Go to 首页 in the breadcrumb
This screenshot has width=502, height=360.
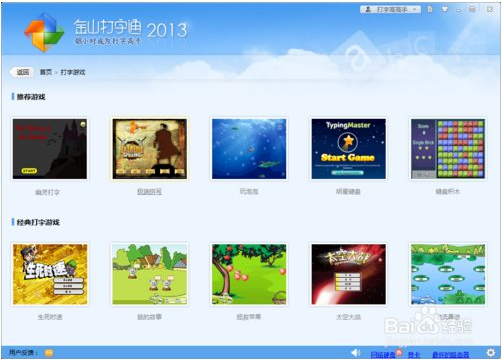(x=46, y=72)
